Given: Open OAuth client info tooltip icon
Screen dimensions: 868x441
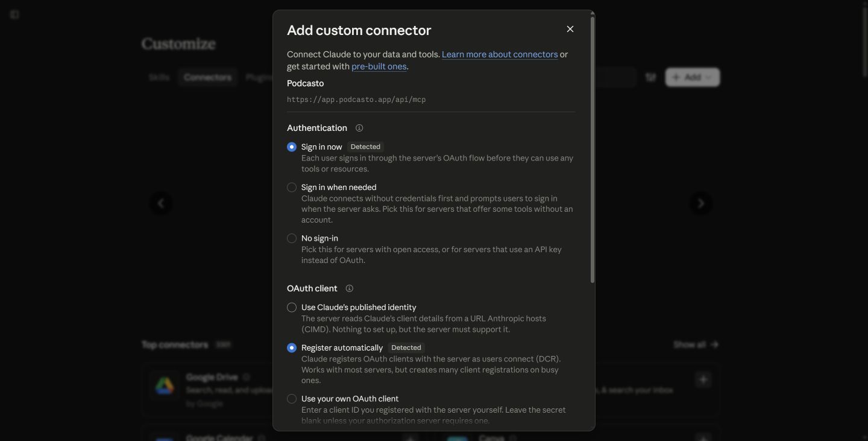Looking at the screenshot, I should click(x=349, y=288).
